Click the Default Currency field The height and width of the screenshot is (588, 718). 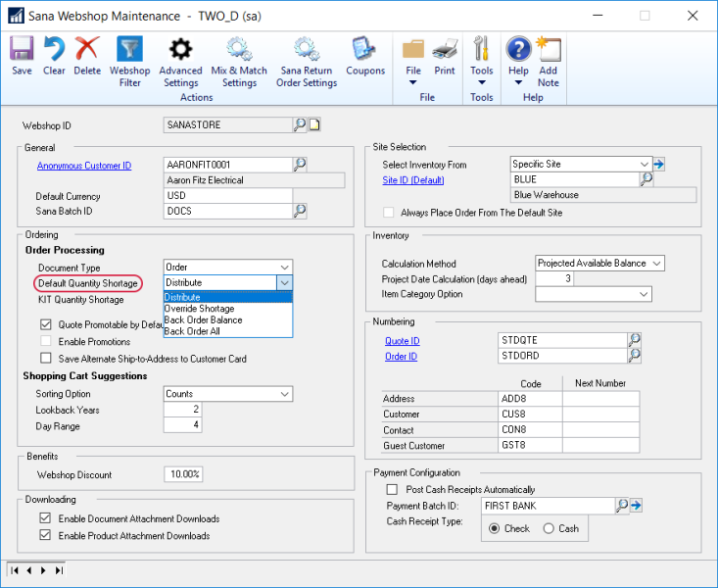(227, 195)
